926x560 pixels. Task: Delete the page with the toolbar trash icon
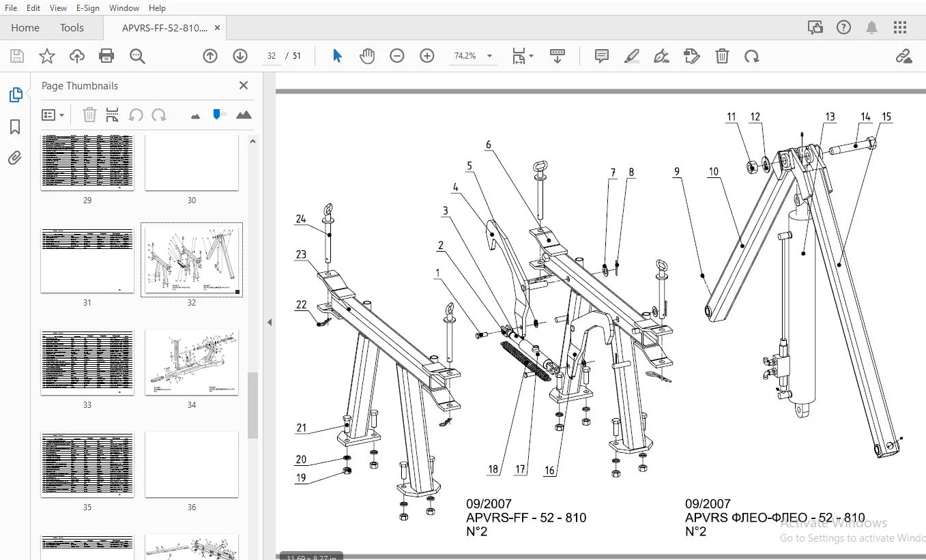coord(722,56)
